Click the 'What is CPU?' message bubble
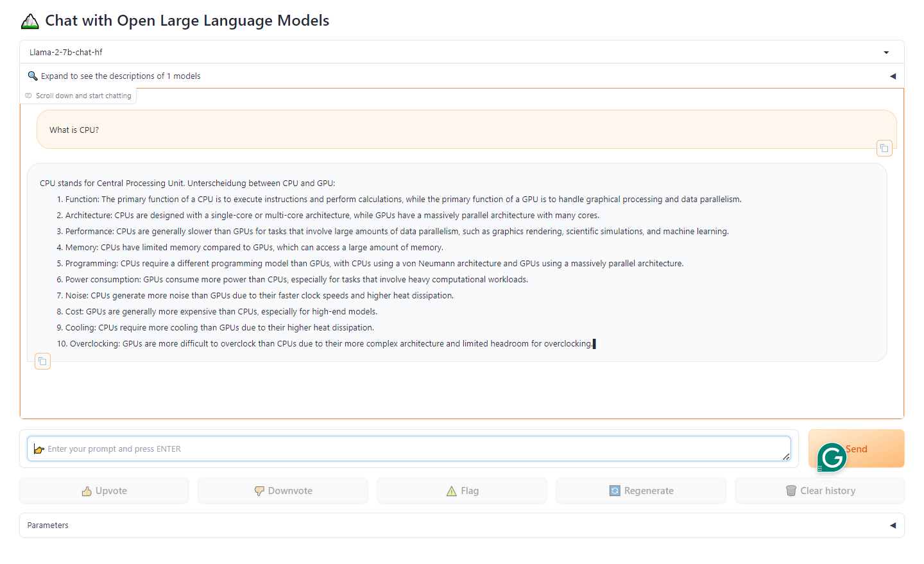This screenshot has height=564, width=924. pyautogui.click(x=466, y=130)
